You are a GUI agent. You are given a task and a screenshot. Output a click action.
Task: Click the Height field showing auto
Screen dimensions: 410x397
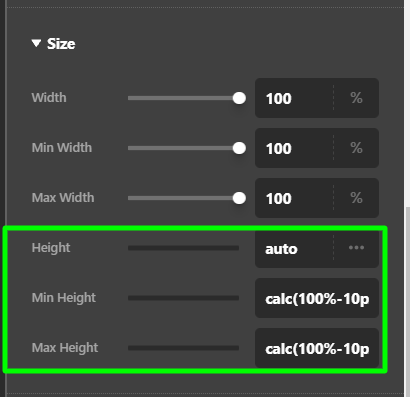(x=294, y=249)
